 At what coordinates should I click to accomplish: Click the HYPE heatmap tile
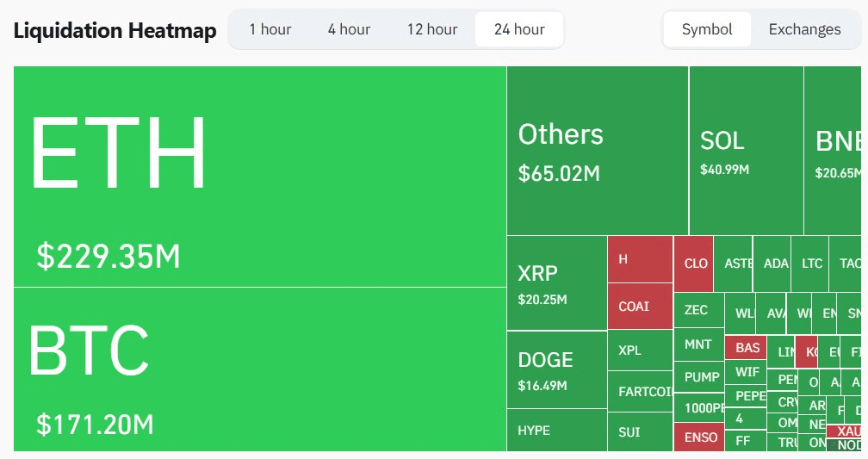pyautogui.click(x=556, y=430)
